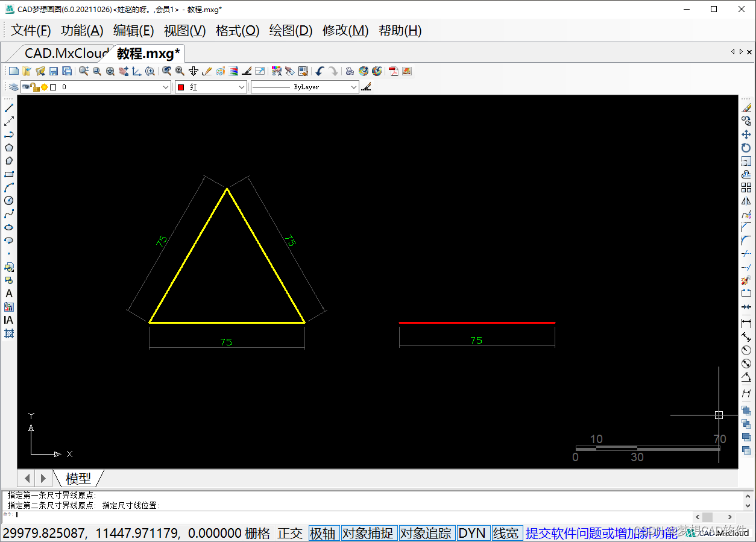
Task: Open the 红 color dropdown
Action: (x=241, y=87)
